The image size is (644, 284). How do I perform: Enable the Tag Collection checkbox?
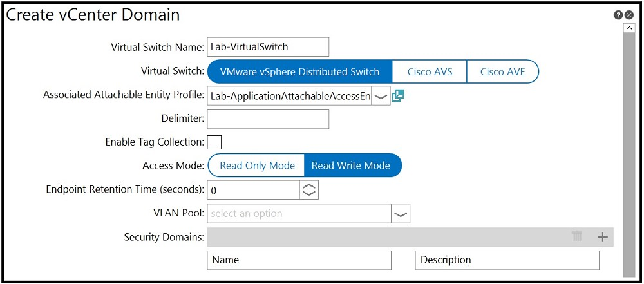[214, 142]
